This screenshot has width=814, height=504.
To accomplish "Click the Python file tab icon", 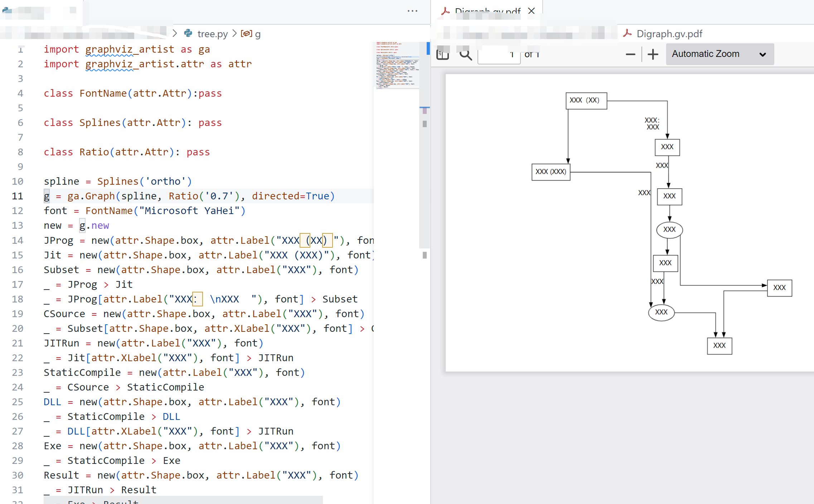I will 6,10.
